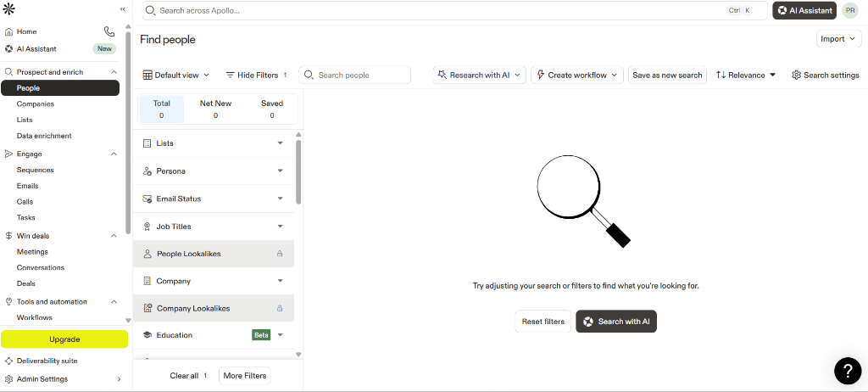This screenshot has width=868, height=392.
Task: Click People Lookalikes lock icon
Action: [x=280, y=254]
